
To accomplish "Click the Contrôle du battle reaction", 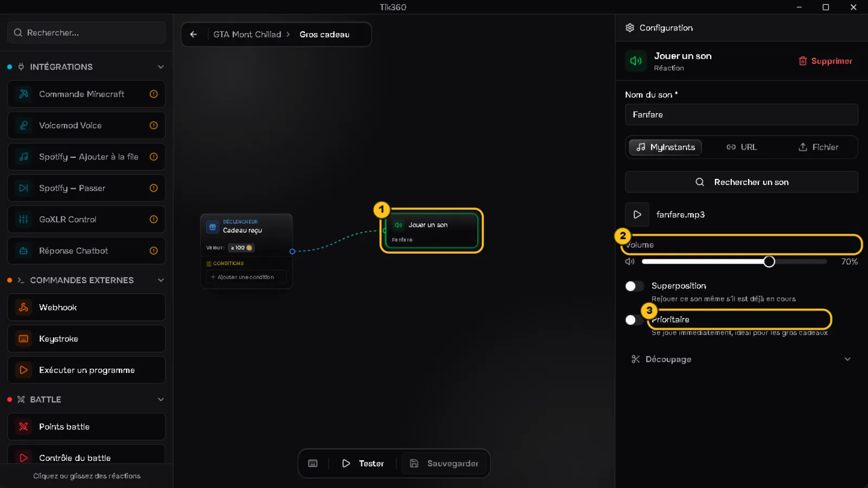I will click(86, 455).
